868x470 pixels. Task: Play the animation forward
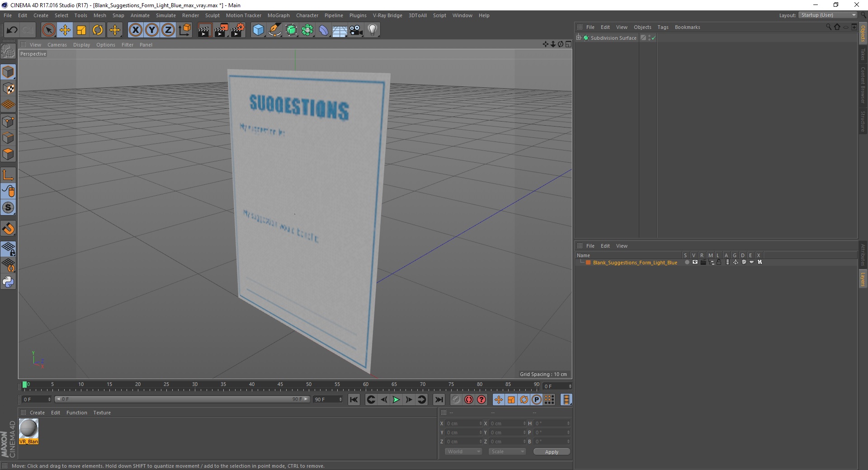[396, 399]
